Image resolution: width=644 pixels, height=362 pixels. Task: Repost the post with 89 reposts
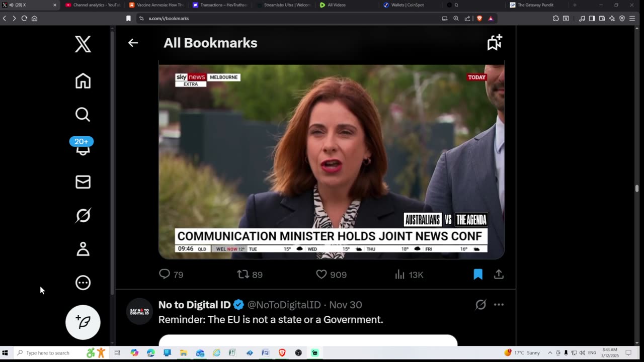[250, 275]
